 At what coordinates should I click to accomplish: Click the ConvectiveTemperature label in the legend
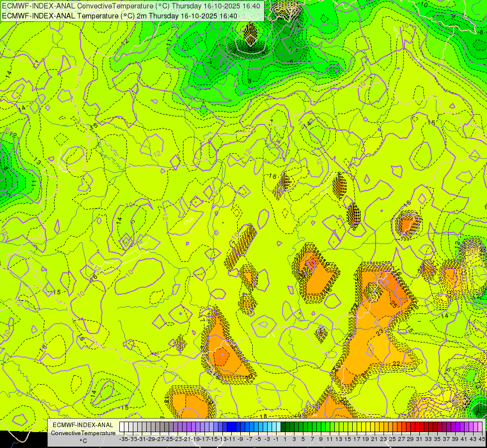tap(83, 433)
